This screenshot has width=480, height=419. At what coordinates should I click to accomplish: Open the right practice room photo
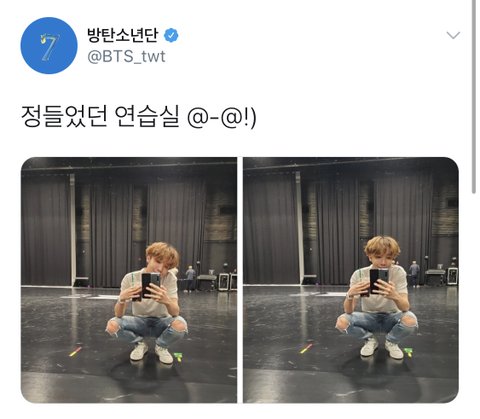(x=351, y=280)
